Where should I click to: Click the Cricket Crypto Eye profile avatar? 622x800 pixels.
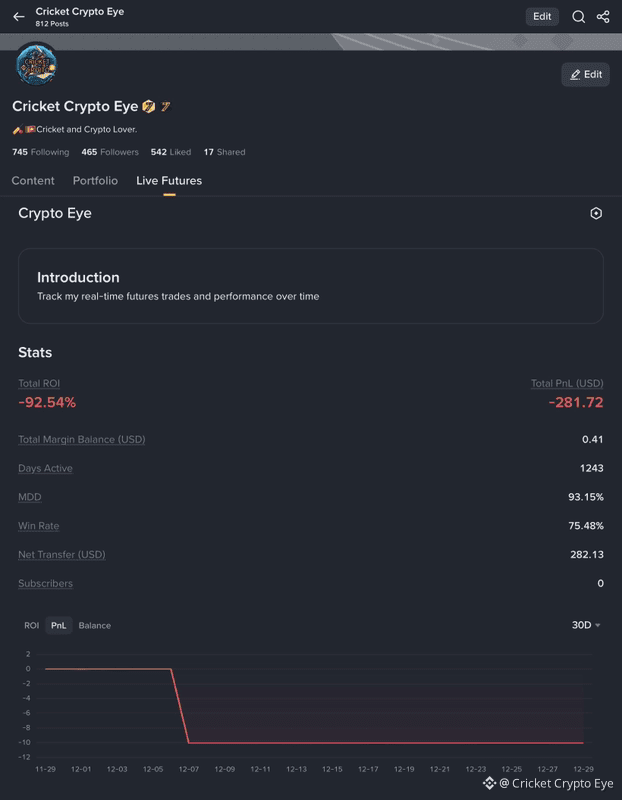(x=36, y=65)
